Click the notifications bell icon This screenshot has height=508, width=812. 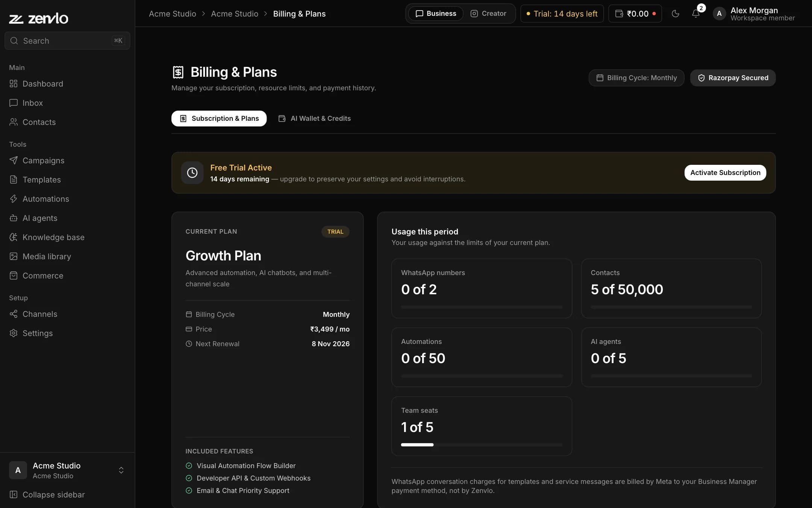click(695, 14)
